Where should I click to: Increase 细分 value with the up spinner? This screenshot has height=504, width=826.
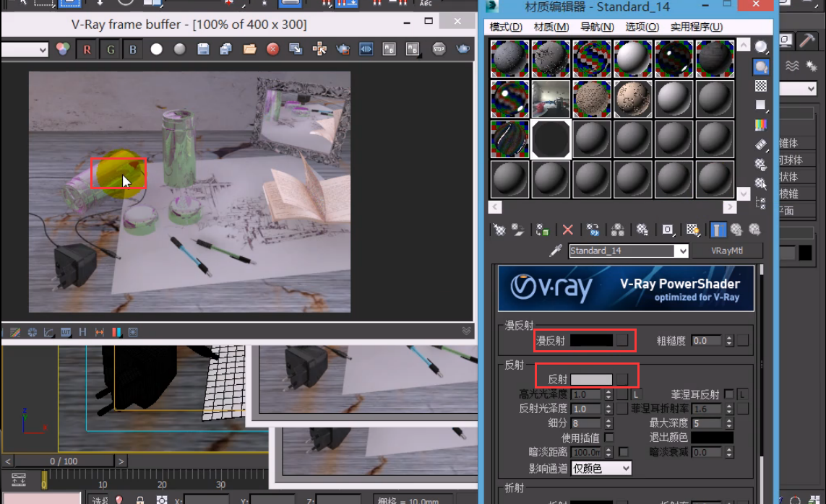(x=609, y=419)
